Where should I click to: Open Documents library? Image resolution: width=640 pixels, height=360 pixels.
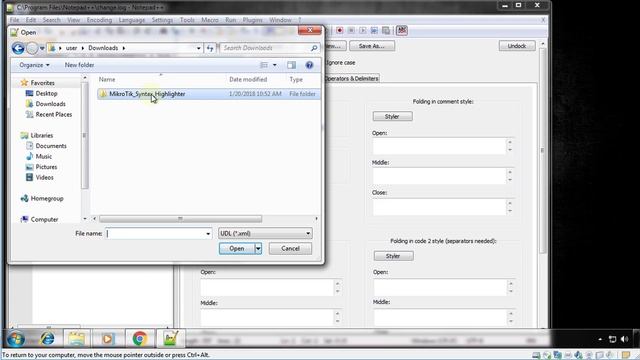[51, 146]
